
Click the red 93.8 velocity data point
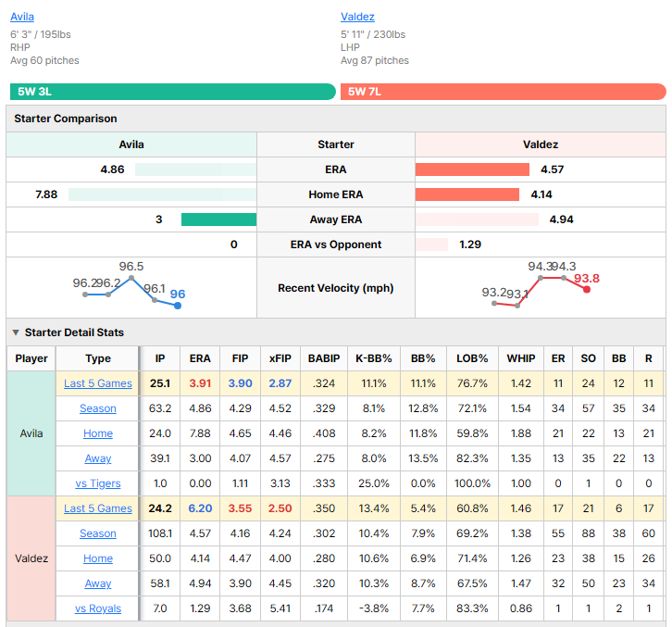(x=587, y=290)
